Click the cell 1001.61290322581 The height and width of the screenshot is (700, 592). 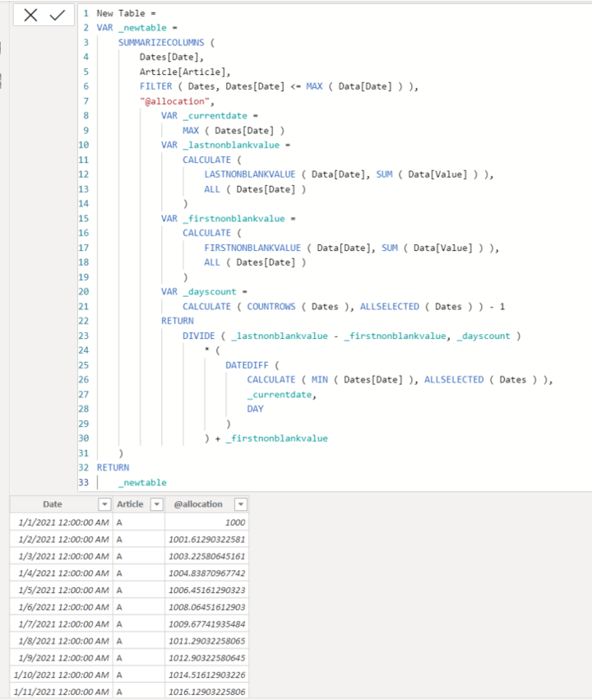coord(206,540)
